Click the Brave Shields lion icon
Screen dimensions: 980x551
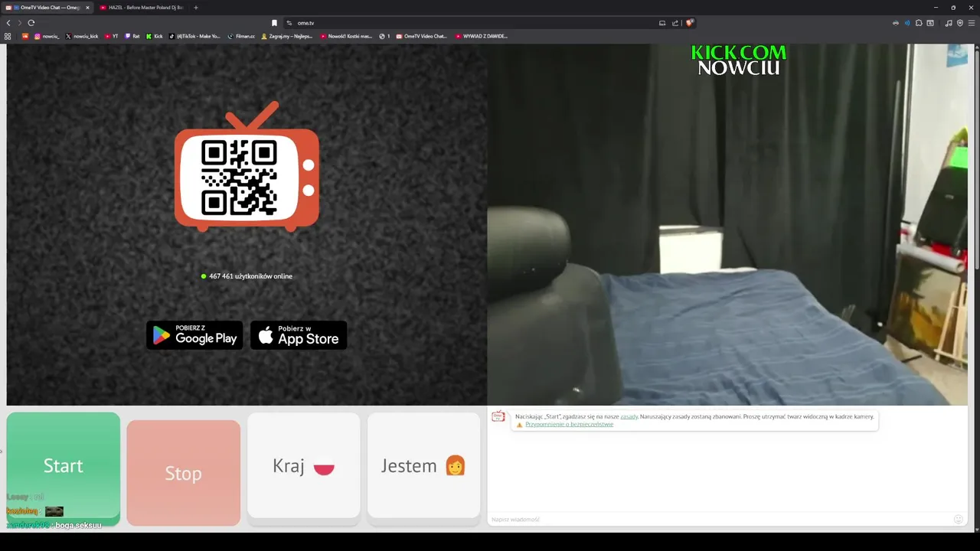tap(689, 23)
